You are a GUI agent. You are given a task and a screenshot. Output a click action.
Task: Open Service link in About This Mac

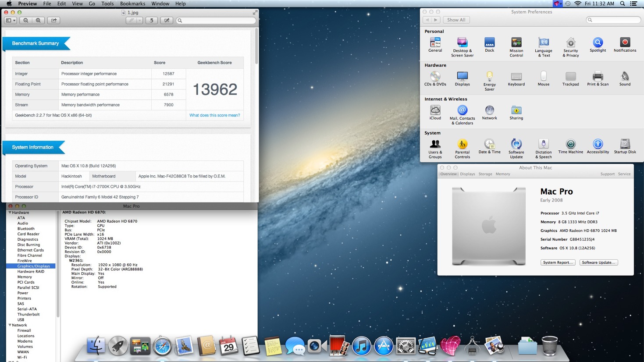624,174
